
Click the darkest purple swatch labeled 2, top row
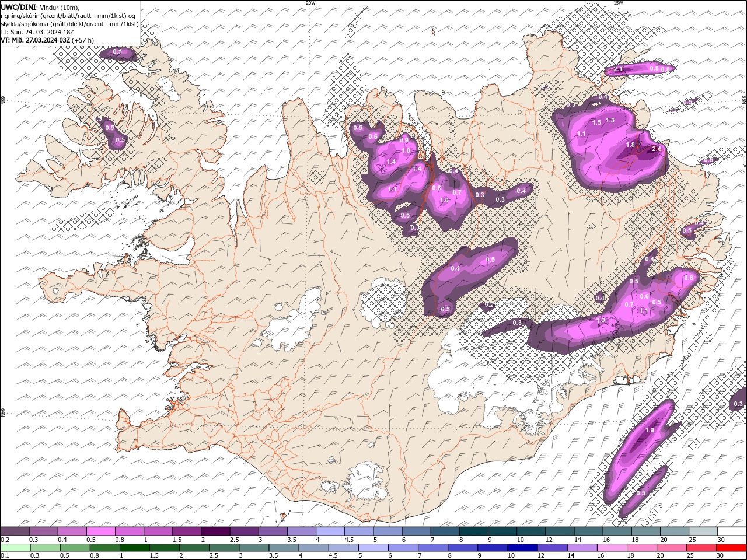215,531
